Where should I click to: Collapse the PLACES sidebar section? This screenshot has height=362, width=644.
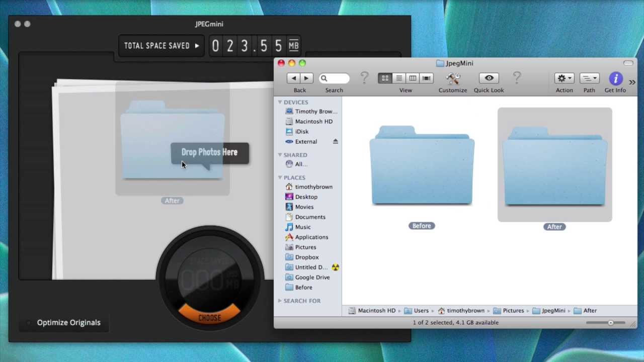(x=280, y=177)
